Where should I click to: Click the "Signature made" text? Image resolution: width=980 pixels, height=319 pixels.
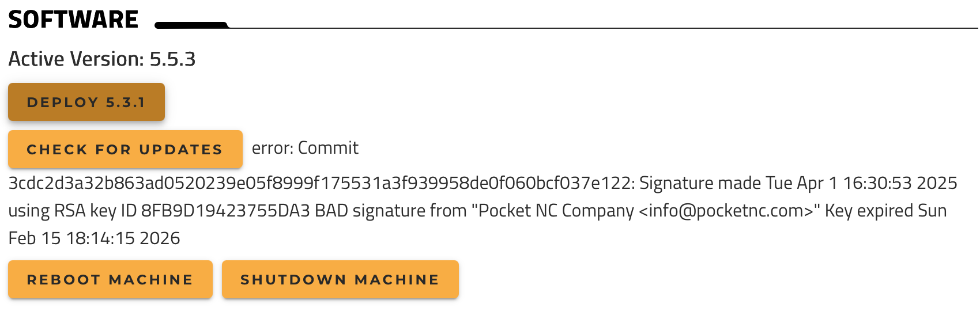pyautogui.click(x=700, y=183)
